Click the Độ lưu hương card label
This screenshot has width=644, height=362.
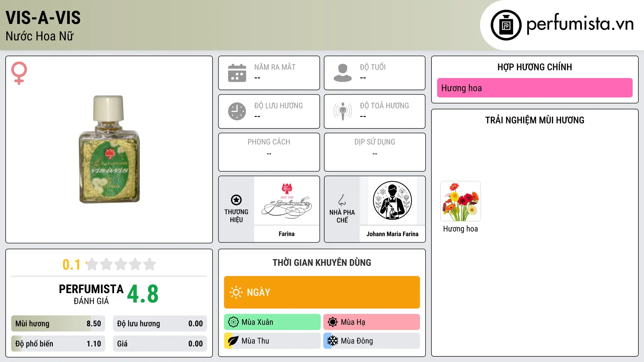(279, 106)
